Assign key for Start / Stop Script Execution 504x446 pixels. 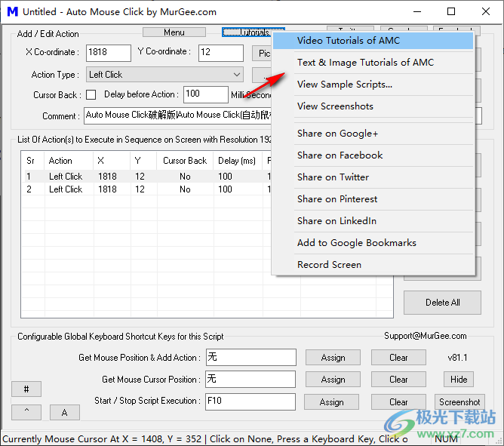click(332, 402)
